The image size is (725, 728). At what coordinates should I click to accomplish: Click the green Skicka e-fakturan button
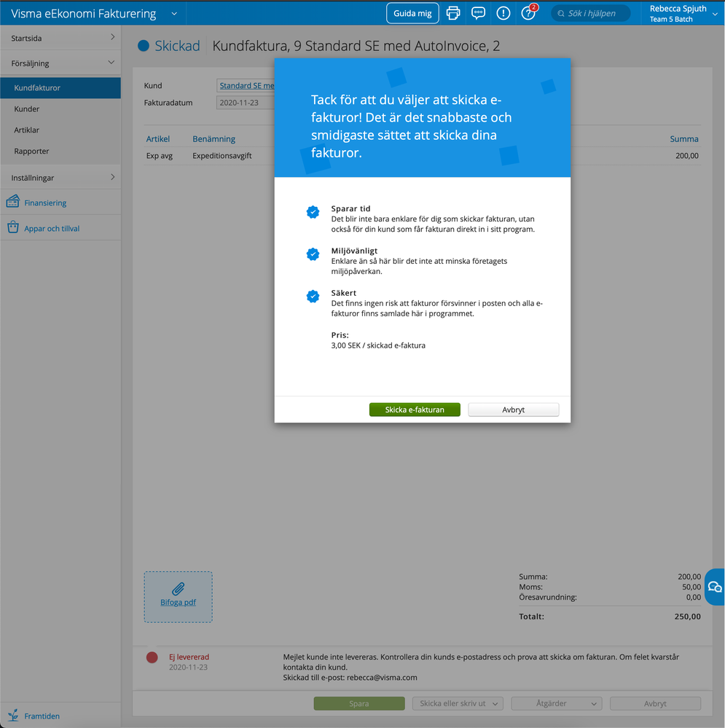415,410
